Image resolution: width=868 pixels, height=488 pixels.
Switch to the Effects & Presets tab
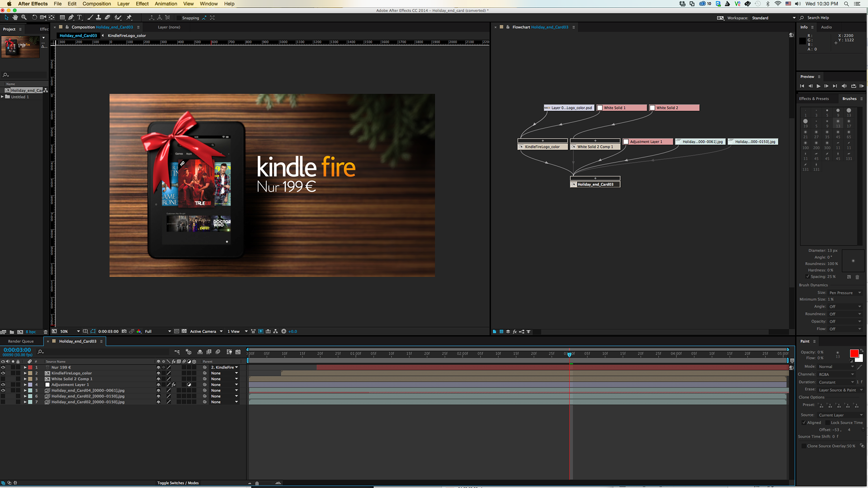click(814, 99)
